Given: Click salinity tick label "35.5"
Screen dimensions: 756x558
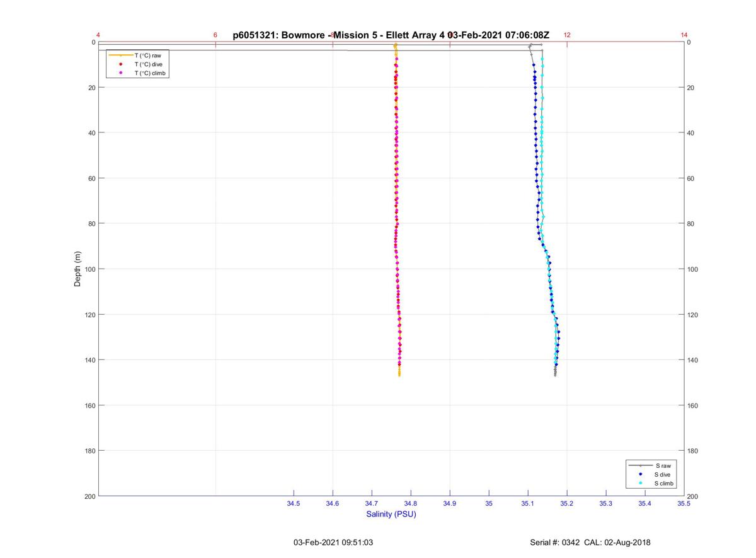Looking at the screenshot, I should coord(684,503).
